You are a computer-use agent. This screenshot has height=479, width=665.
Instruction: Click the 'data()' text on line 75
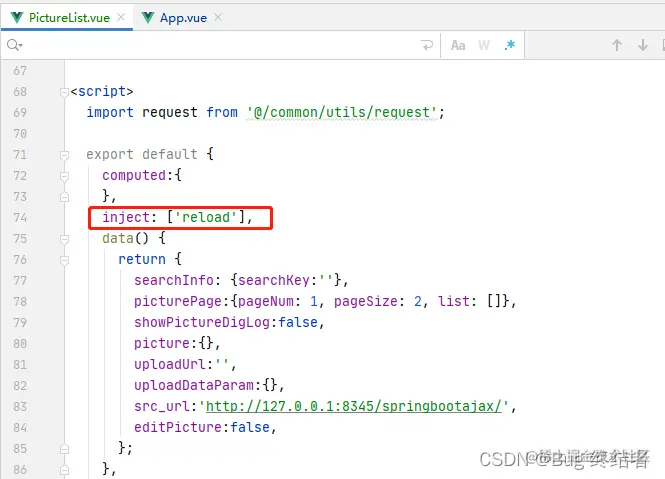coord(126,238)
